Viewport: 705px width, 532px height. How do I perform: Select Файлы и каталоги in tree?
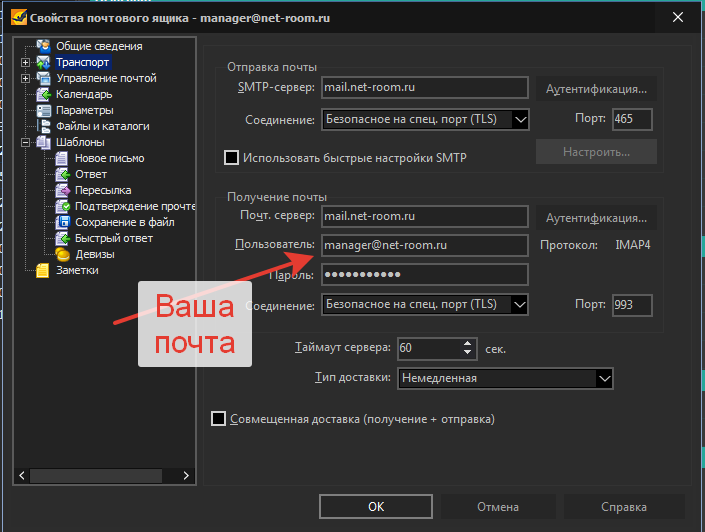pos(103,126)
